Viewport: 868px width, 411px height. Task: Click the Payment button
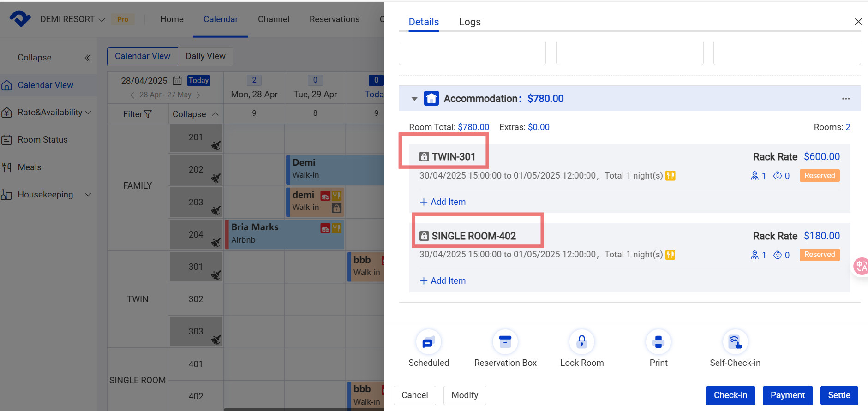click(x=787, y=395)
